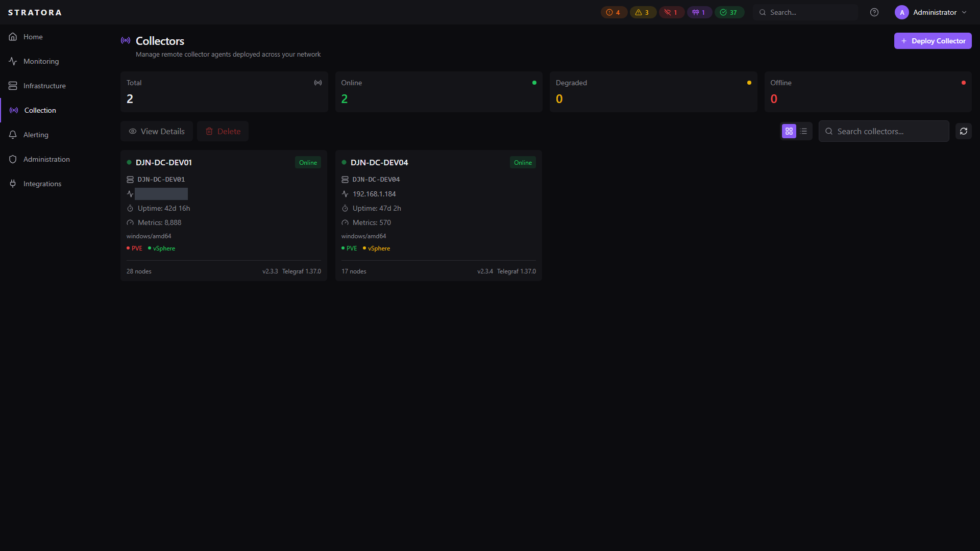Image resolution: width=980 pixels, height=551 pixels.
Task: Click the Online badge on DJN-DC-DEV04
Action: [523, 162]
